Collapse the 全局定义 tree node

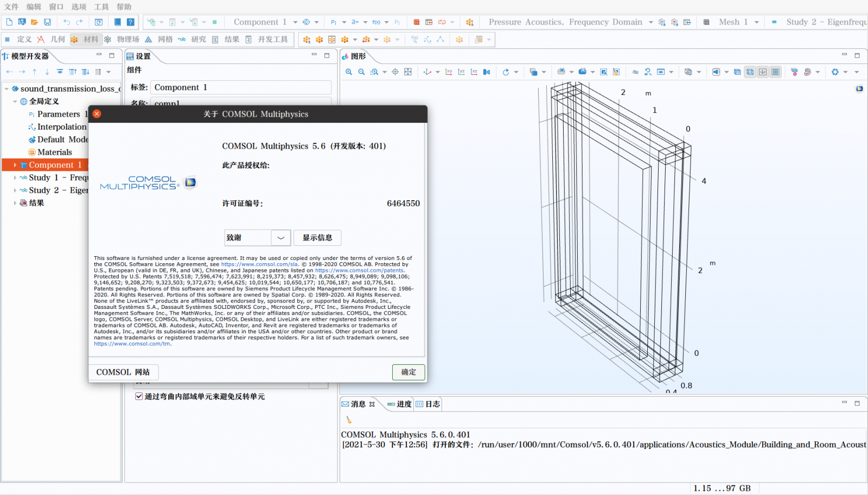15,101
